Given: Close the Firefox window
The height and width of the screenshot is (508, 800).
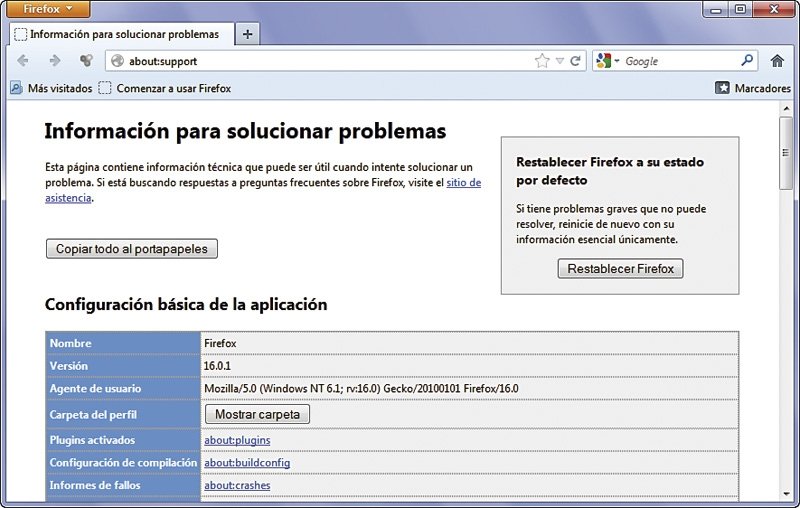Looking at the screenshot, I should pyautogui.click(x=774, y=9).
